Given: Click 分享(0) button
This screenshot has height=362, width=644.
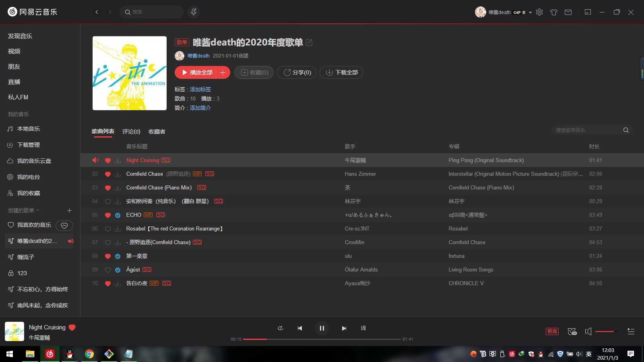Looking at the screenshot, I should 297,72.
